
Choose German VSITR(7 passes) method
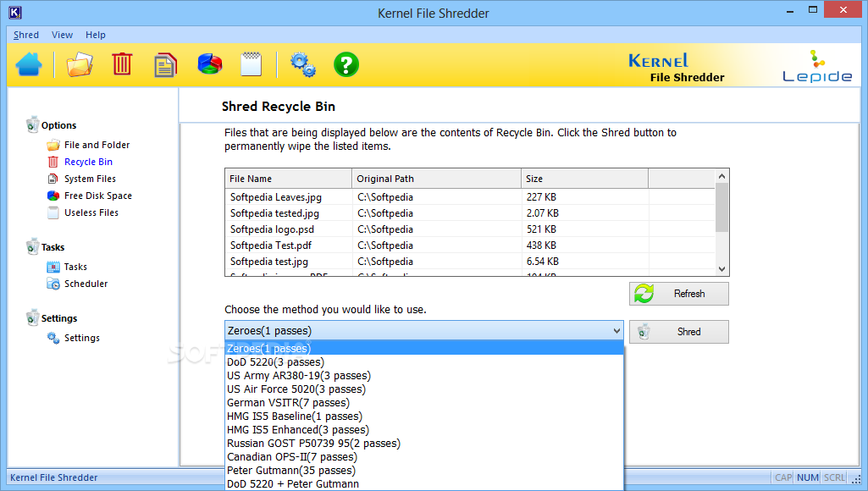tap(424, 402)
